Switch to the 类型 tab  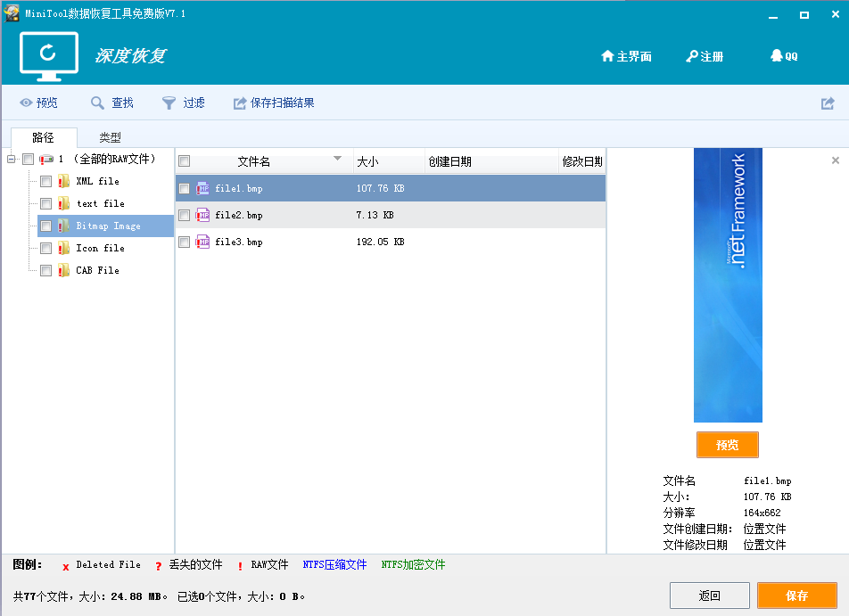click(x=110, y=137)
